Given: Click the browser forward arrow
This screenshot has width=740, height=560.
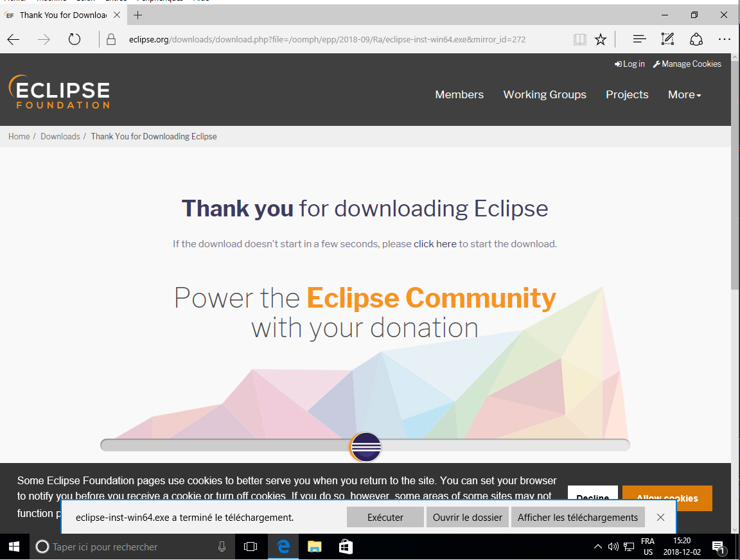Looking at the screenshot, I should pos(44,39).
